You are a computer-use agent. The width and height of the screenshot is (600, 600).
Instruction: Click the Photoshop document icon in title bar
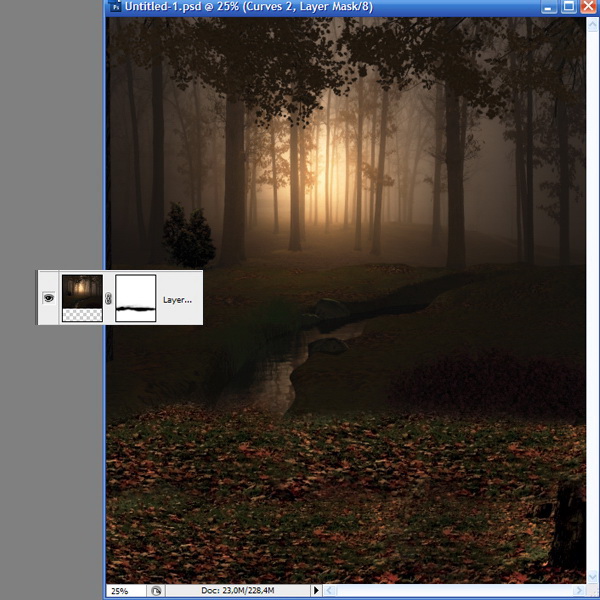click(114, 6)
